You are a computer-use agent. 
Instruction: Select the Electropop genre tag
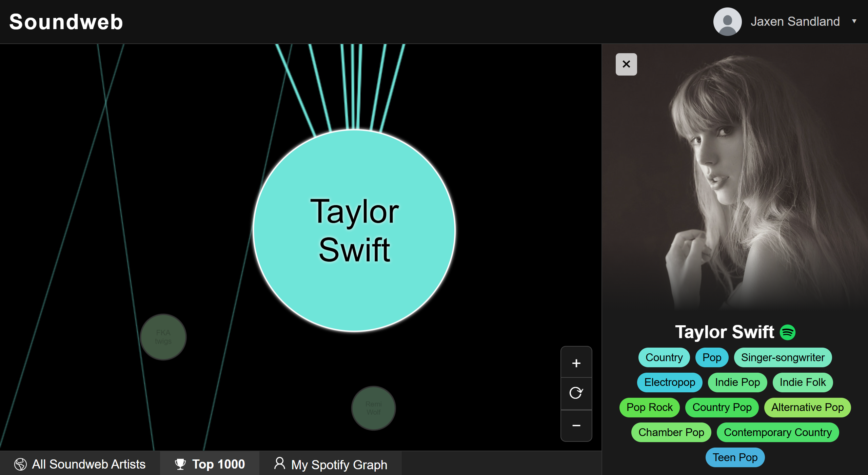(669, 382)
